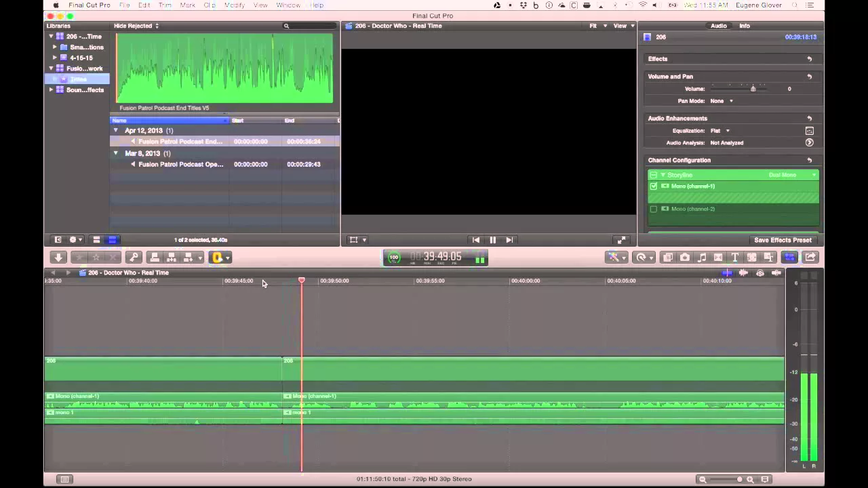
Task: Click the Share export button
Action: tap(810, 258)
